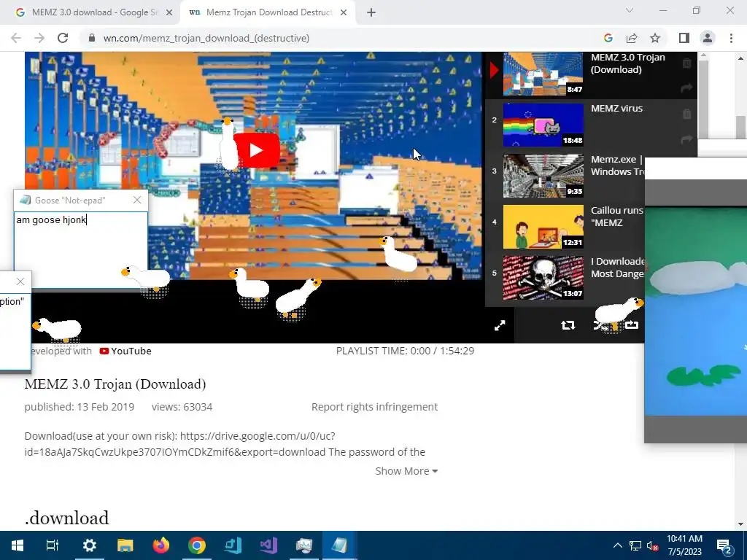
Task: Open the Chrome three-dot menu
Action: 731,38
